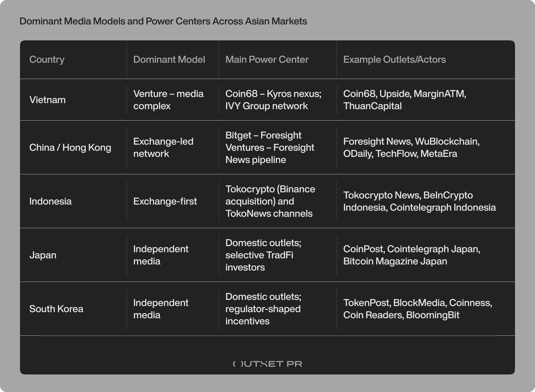Click the Exchange-led network cell
The height and width of the screenshot is (392, 535).
point(164,147)
